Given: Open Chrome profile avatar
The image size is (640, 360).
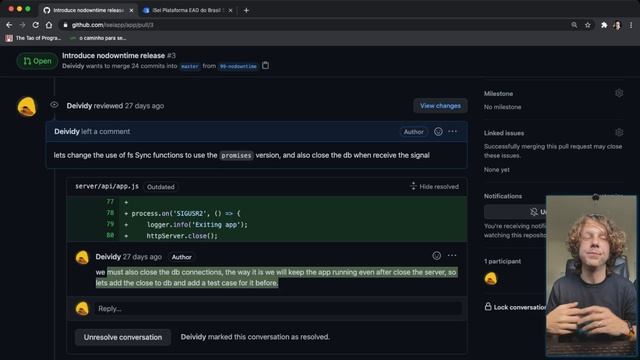Looking at the screenshot, I should tap(617, 25).
